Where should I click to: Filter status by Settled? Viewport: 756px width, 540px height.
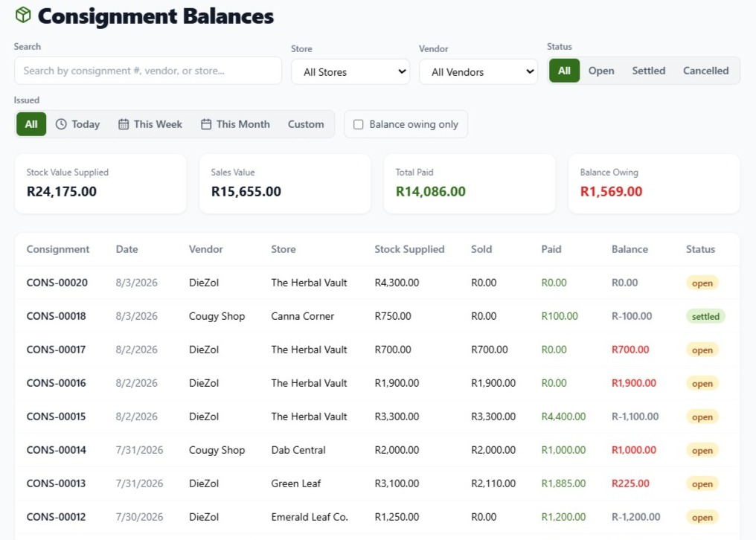click(x=649, y=71)
